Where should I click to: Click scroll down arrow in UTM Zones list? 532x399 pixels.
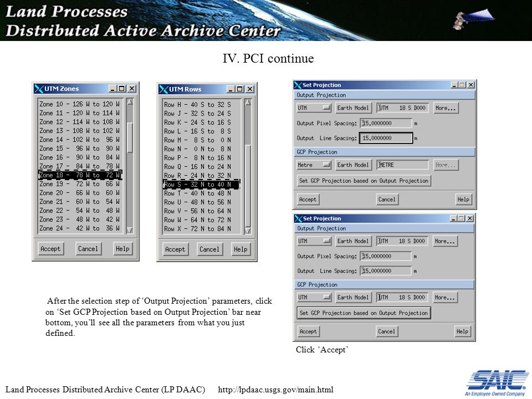(x=130, y=230)
